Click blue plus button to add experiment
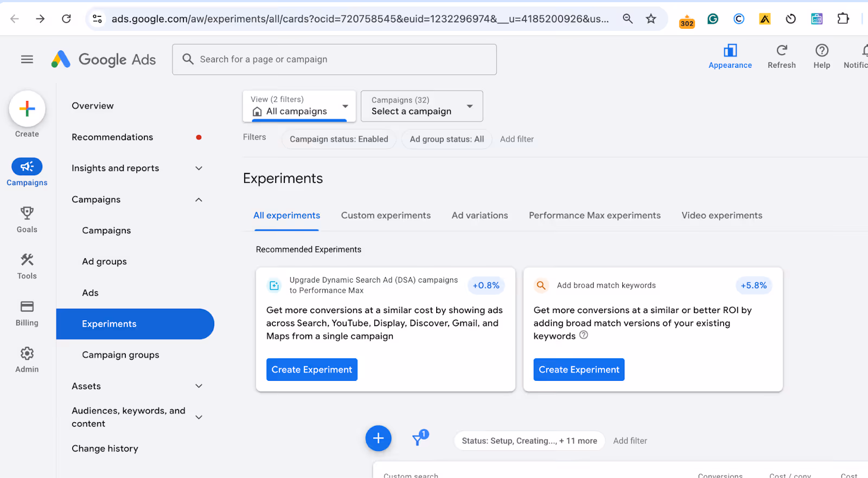This screenshot has height=478, width=868. [378, 438]
